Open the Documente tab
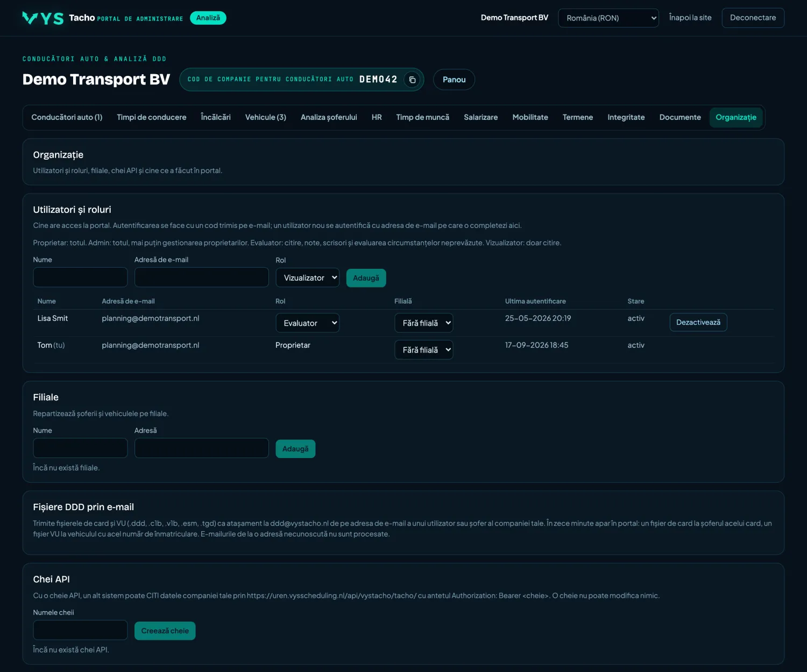The height and width of the screenshot is (672, 807). coord(680,117)
